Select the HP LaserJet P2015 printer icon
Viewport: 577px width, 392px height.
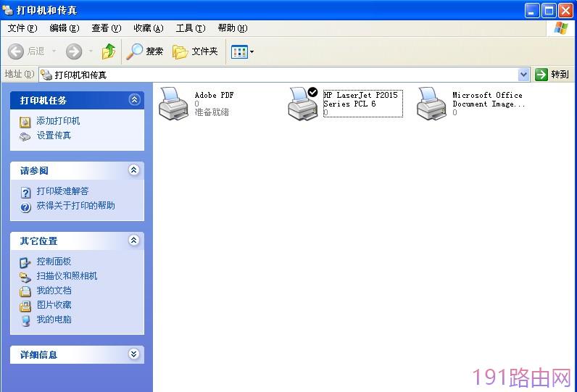pos(303,104)
